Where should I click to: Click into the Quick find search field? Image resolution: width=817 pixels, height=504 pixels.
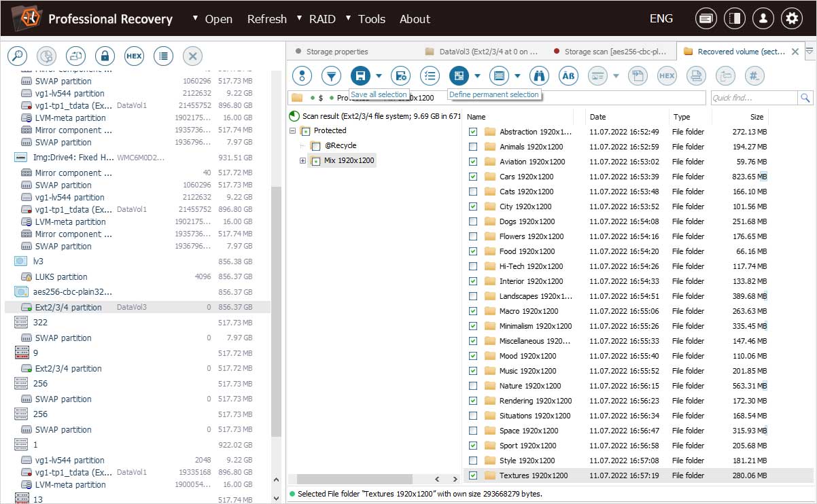pyautogui.click(x=753, y=98)
